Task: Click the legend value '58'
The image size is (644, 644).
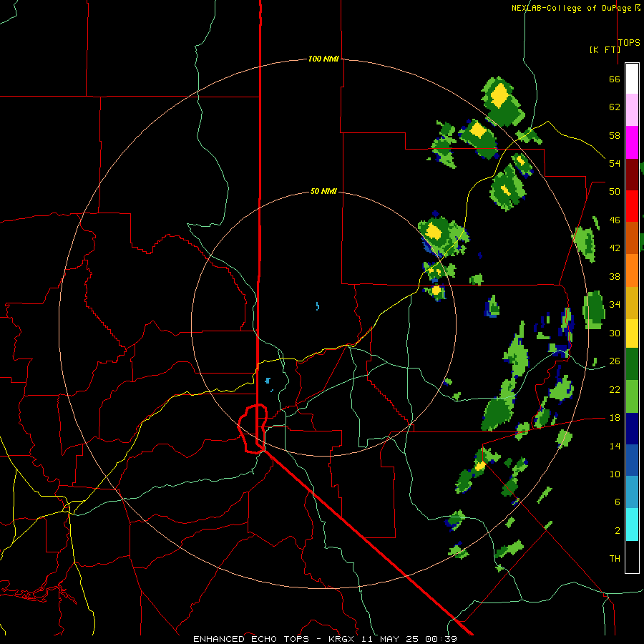Action: [x=615, y=135]
